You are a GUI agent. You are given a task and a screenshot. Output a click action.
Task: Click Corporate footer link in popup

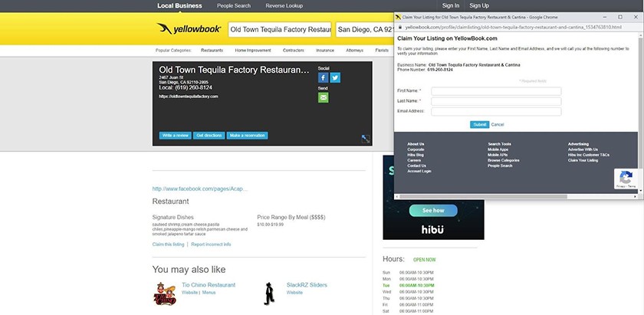416,149
